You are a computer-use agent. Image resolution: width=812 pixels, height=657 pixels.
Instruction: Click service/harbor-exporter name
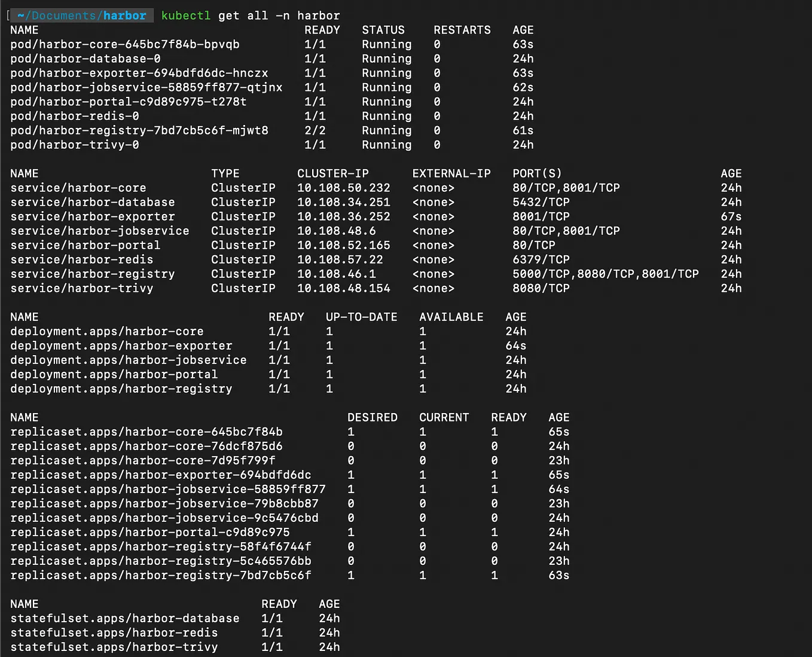93,216
